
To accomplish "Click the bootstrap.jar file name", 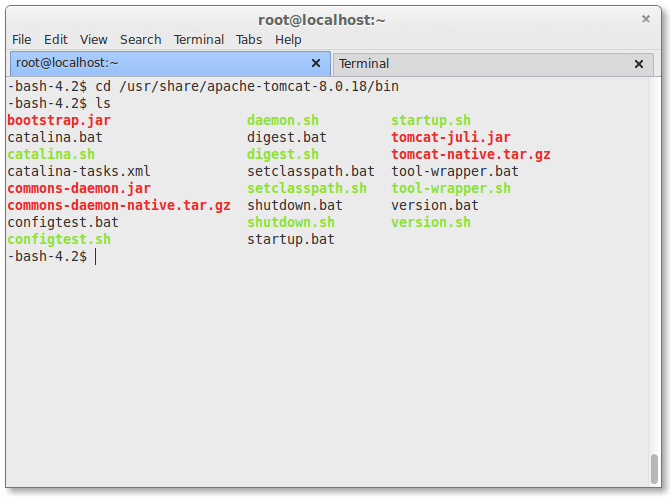I will pos(59,120).
